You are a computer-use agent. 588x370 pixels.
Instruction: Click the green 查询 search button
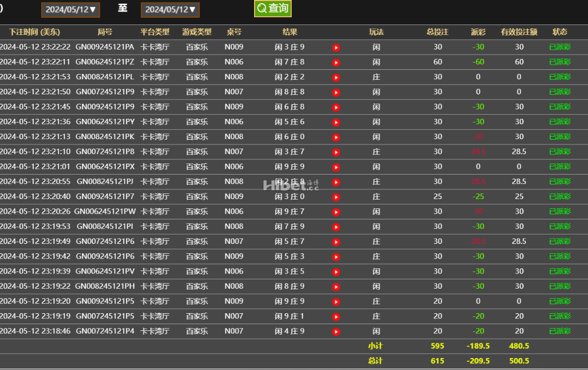[x=273, y=8]
